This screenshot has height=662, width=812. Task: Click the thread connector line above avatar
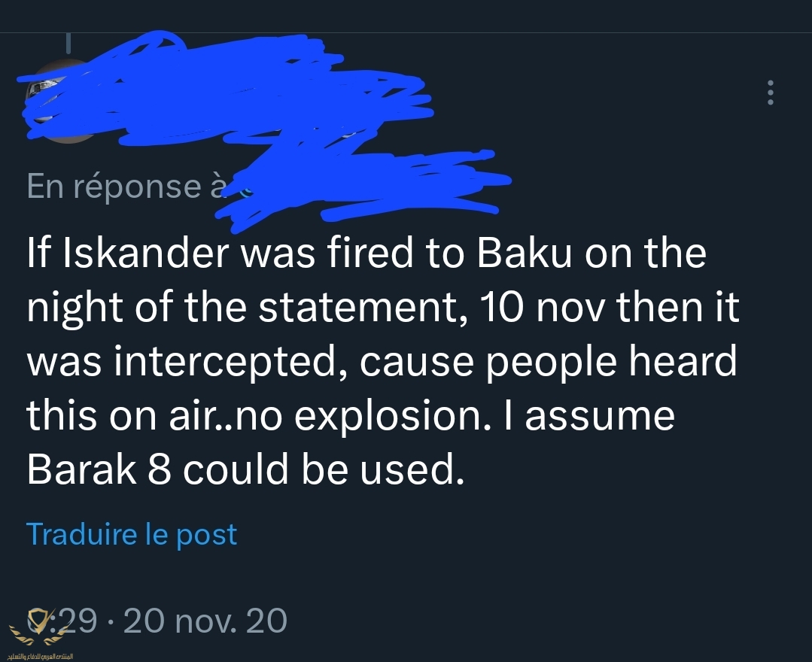point(68,42)
